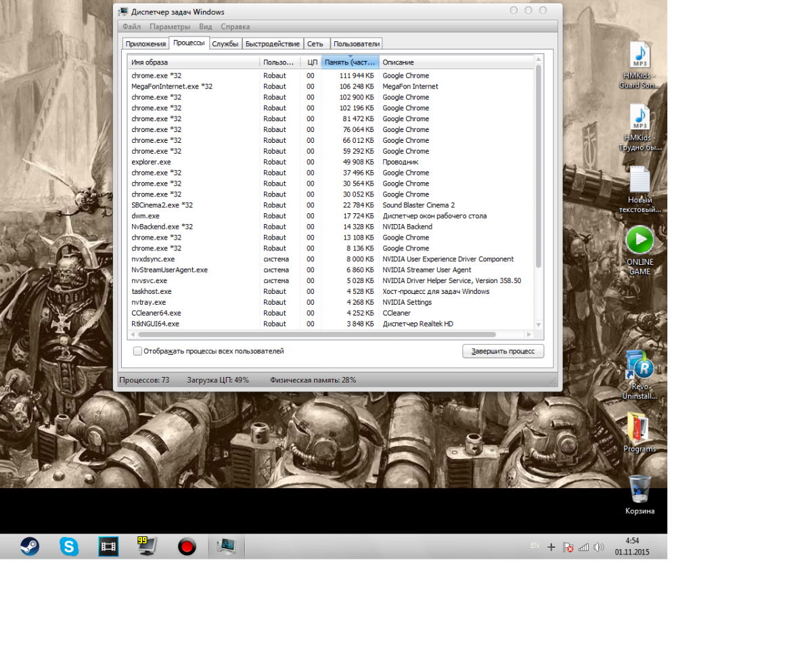The height and width of the screenshot is (650, 812).
Task: Click the up arrow of the vertical scrollbar
Action: click(x=539, y=60)
